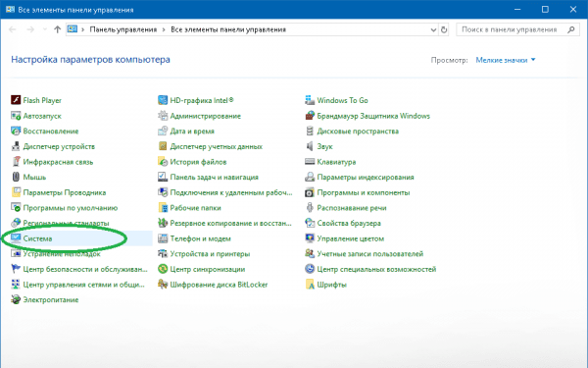Open Диспетчер учетных данных icon

[163, 146]
